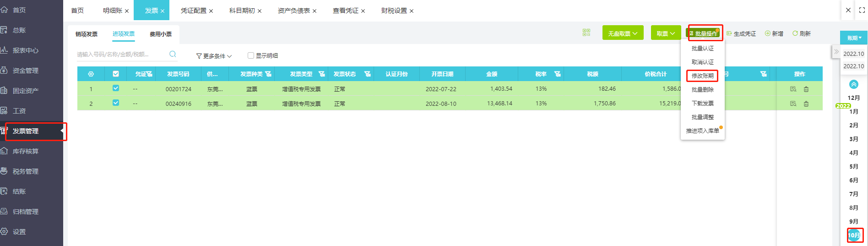Toggle the select-all checkbox in header

click(116, 74)
